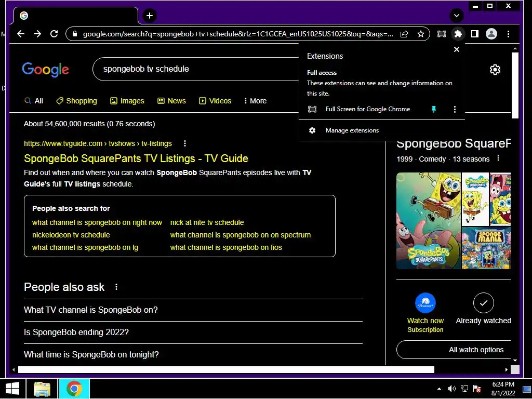The image size is (532, 399).
Task: Toggle the Extensions puzzle icon
Action: coord(458,34)
